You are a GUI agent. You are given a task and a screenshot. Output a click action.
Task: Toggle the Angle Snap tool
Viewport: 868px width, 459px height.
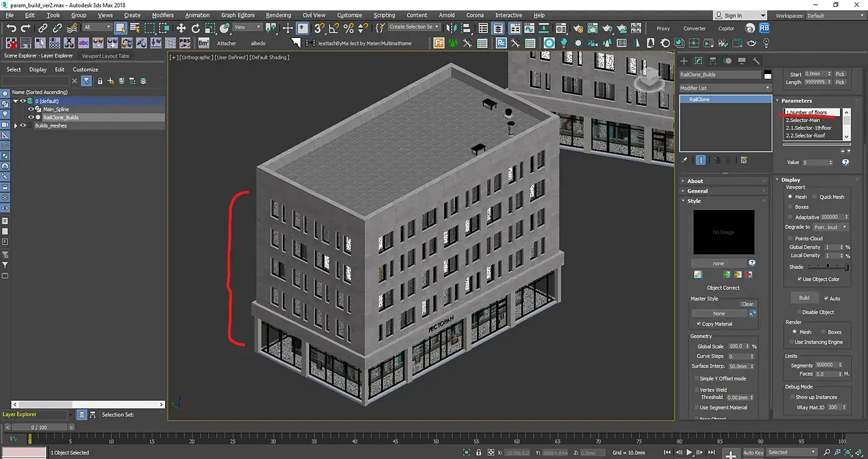coord(334,28)
